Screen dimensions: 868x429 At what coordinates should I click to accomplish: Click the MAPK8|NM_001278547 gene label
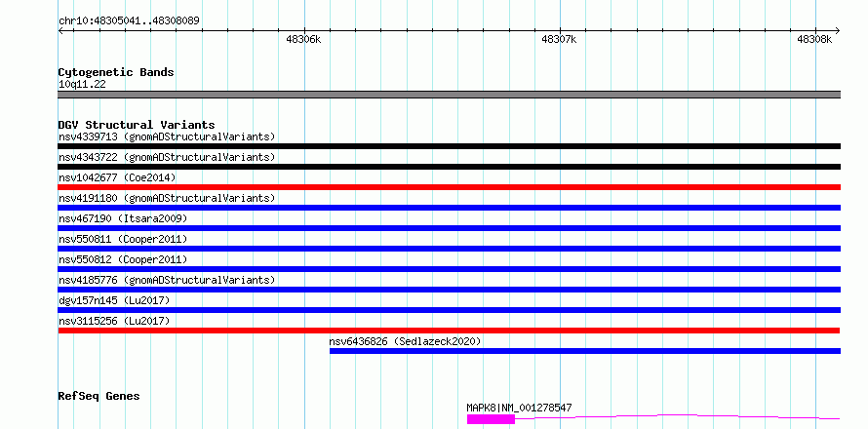coord(519,408)
